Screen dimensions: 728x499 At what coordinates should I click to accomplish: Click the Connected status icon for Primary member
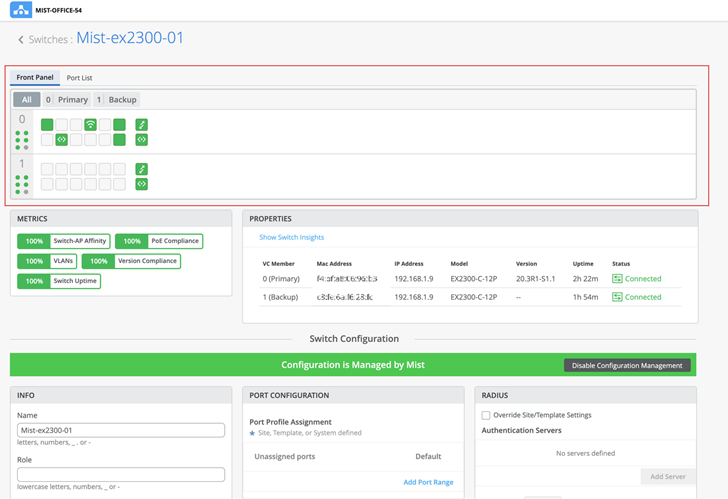pos(617,279)
